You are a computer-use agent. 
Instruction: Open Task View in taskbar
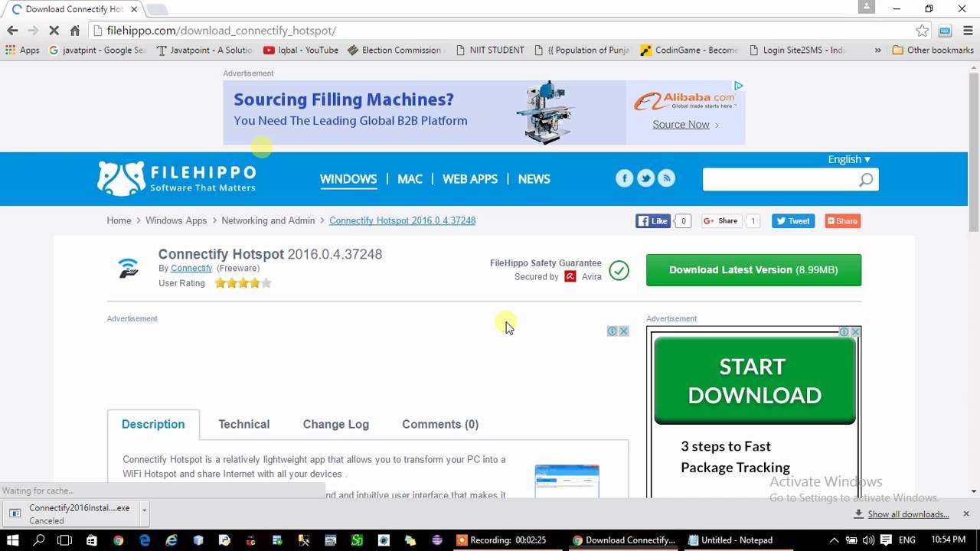pos(65,540)
